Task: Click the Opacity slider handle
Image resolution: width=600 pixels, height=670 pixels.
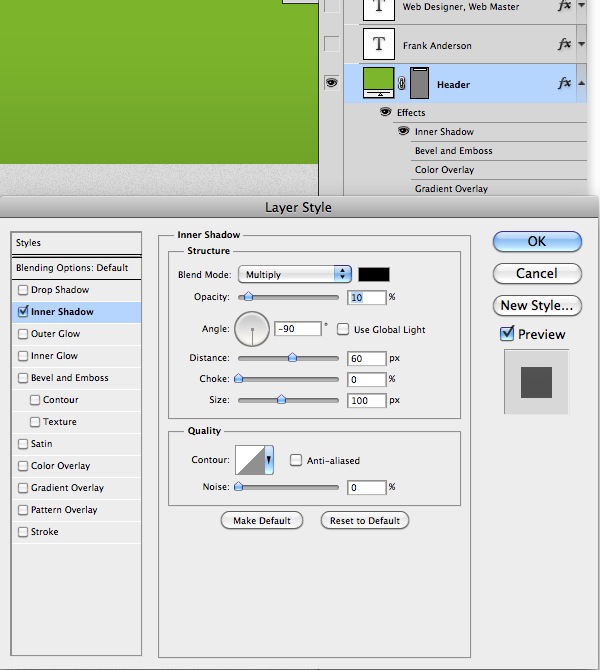Action: pyautogui.click(x=248, y=297)
